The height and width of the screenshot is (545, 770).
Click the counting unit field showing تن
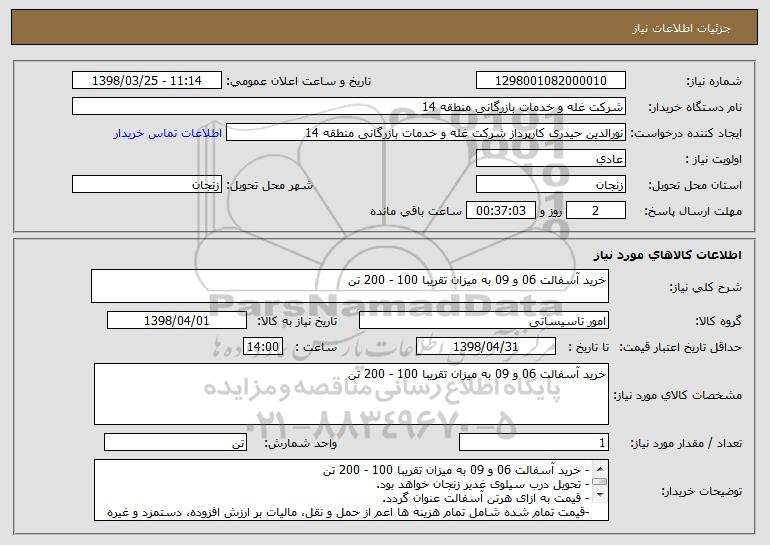coord(175,442)
